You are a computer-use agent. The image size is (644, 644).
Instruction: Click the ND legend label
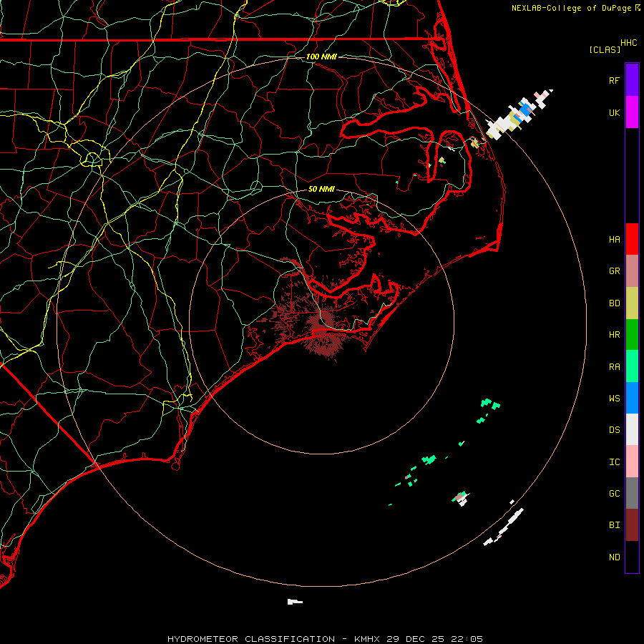(614, 557)
